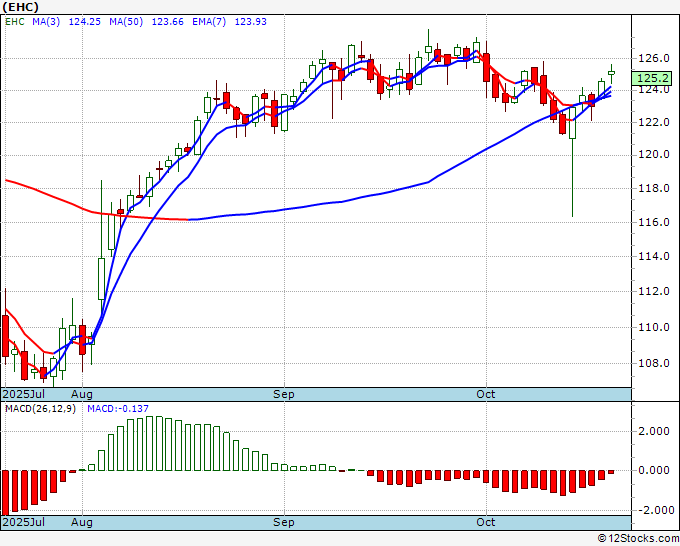Click the 108.0 price axis label
Viewport: 680px width, 546px height.
click(654, 363)
